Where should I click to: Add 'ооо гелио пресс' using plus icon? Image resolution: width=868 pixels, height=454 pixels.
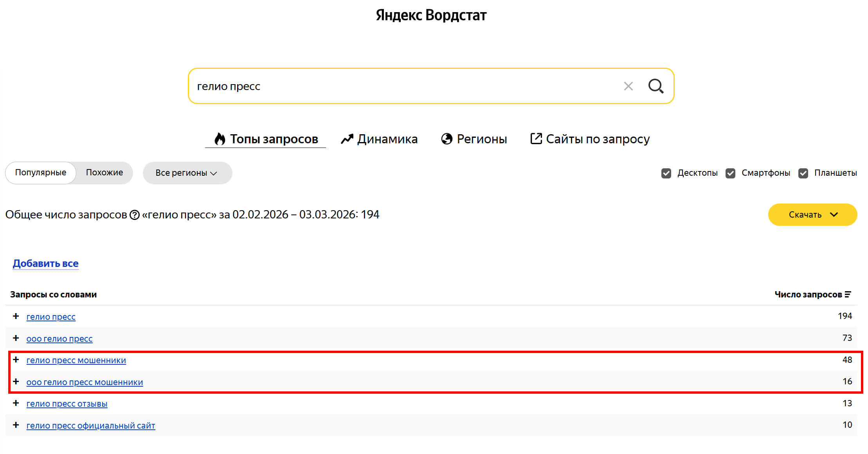click(16, 338)
